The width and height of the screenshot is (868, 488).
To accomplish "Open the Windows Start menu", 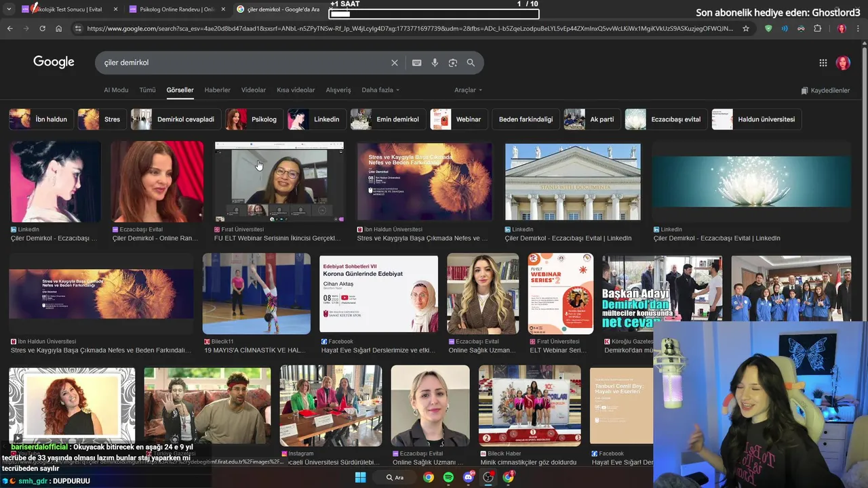I will click(360, 477).
